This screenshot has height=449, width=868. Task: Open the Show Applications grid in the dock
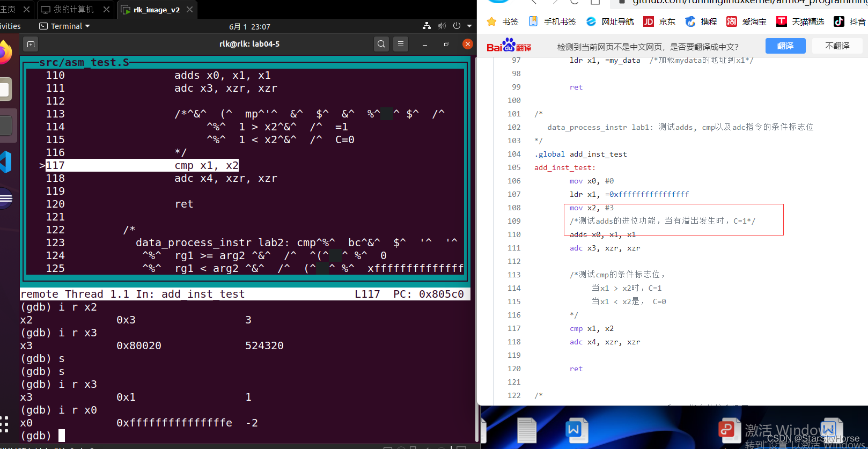[4, 424]
